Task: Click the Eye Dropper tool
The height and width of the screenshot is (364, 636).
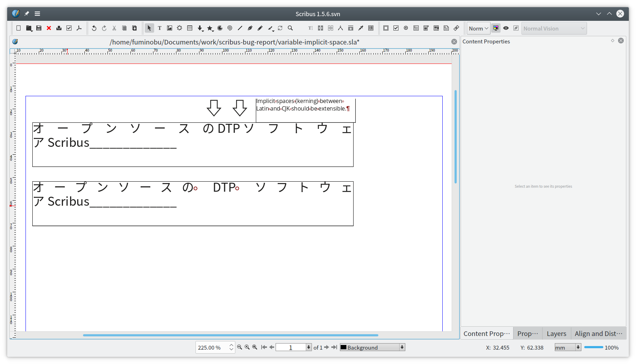Action: point(361,28)
